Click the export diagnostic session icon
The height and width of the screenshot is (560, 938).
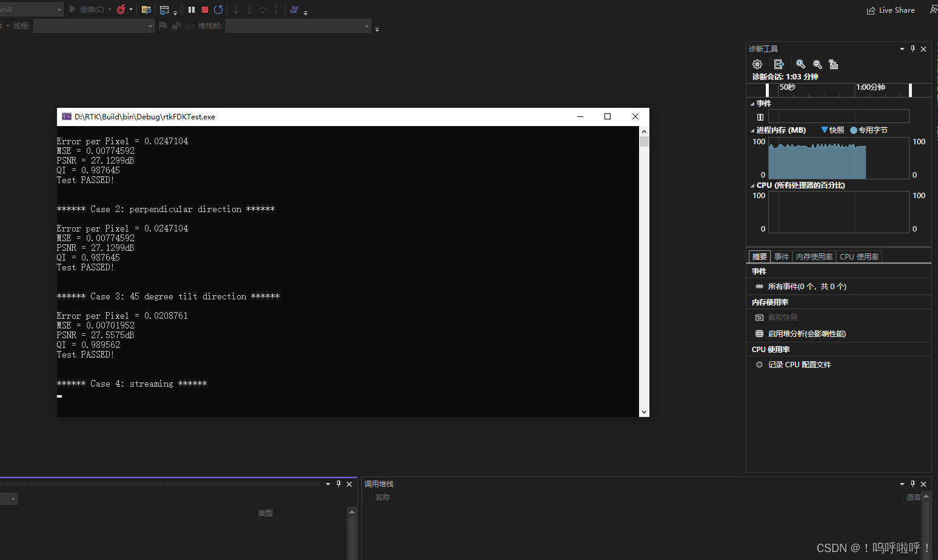(779, 64)
